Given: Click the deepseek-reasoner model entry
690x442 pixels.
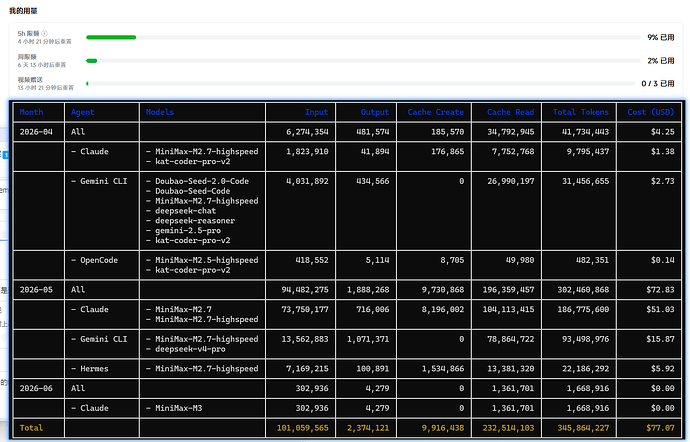Looking at the screenshot, I should point(191,221).
